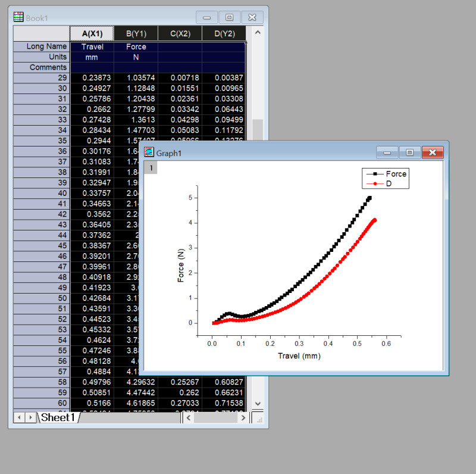Click the red D legend symbol
The width and height of the screenshot is (476, 474).
(x=375, y=184)
